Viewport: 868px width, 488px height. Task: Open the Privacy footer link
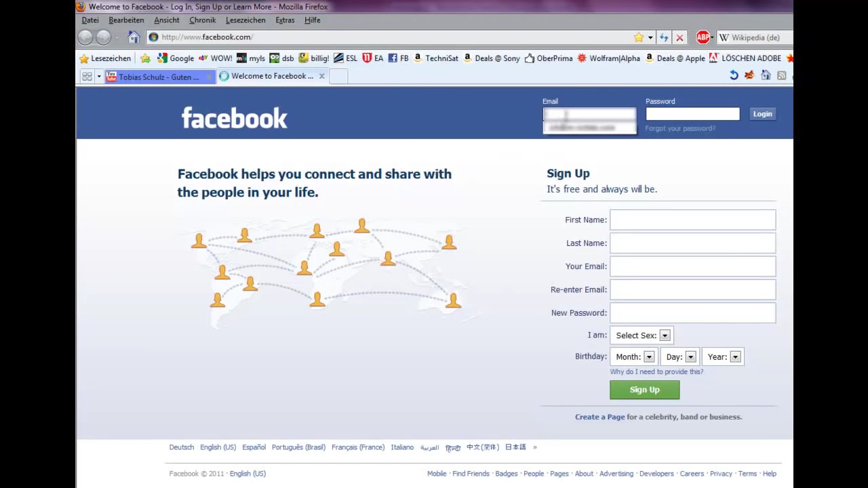click(x=721, y=474)
